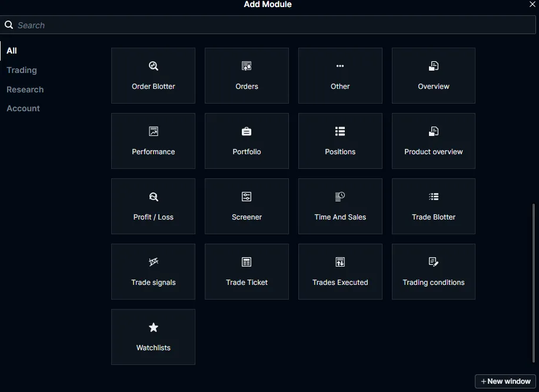This screenshot has height=392, width=539.
Task: Click the search magnifier icon
Action: point(9,25)
